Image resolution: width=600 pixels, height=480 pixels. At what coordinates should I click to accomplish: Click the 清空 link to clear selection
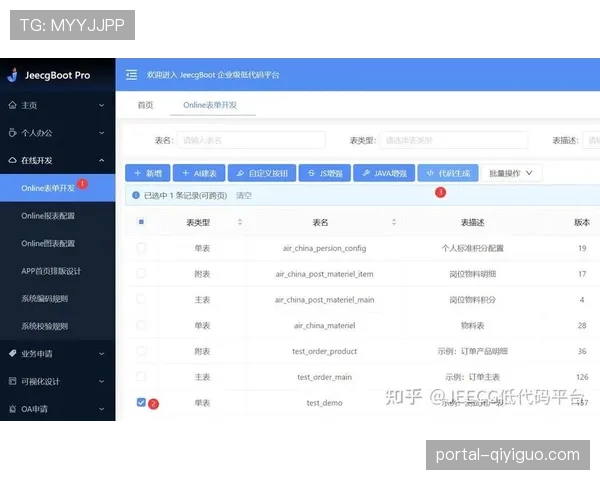click(x=244, y=196)
